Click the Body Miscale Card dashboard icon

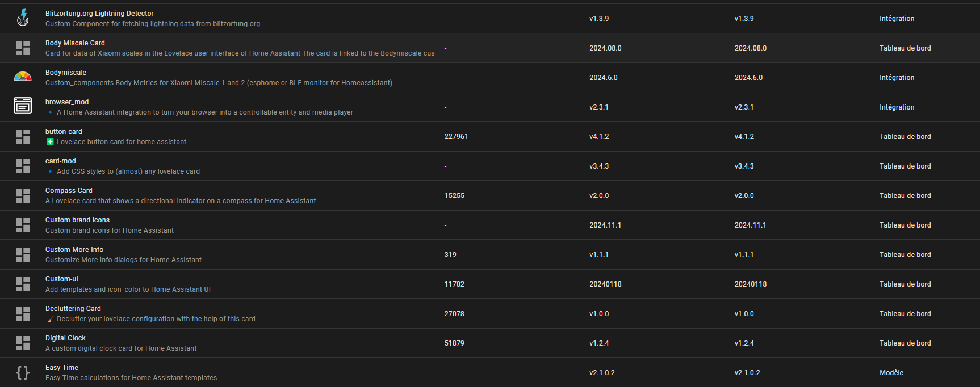click(x=23, y=48)
